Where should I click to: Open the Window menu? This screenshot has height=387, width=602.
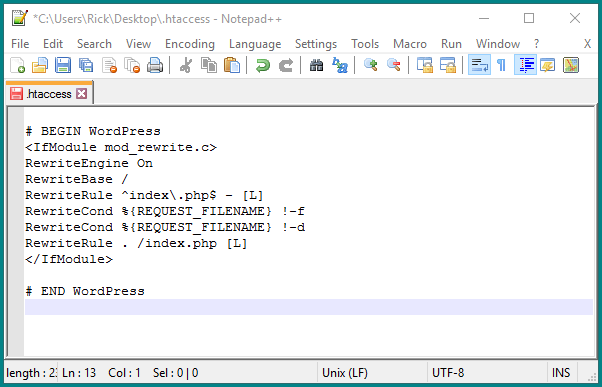pos(498,44)
